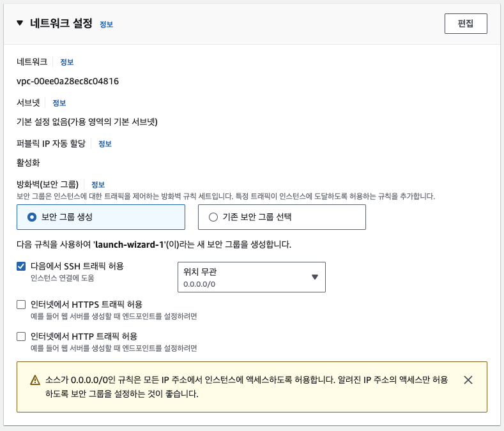Enable 인터넷에서 HTTPS 트래픽 허용 checkbox
Viewport: 504px width, 431px height.
(x=21, y=305)
